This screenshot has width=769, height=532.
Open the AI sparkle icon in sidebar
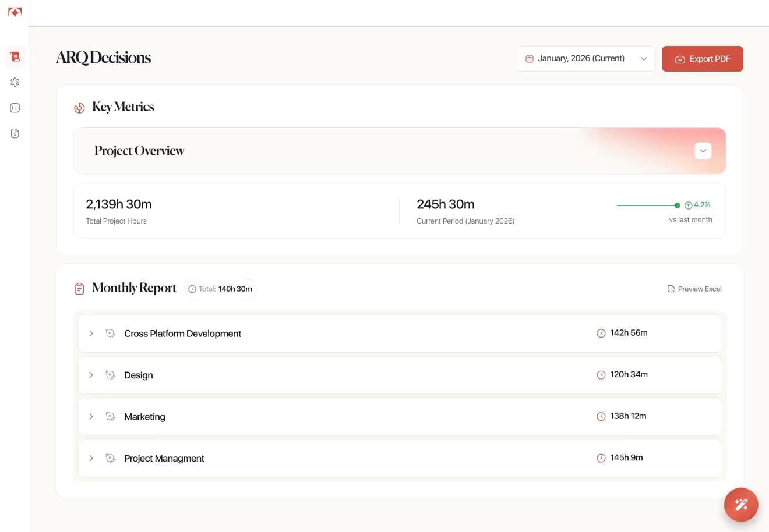click(x=15, y=82)
